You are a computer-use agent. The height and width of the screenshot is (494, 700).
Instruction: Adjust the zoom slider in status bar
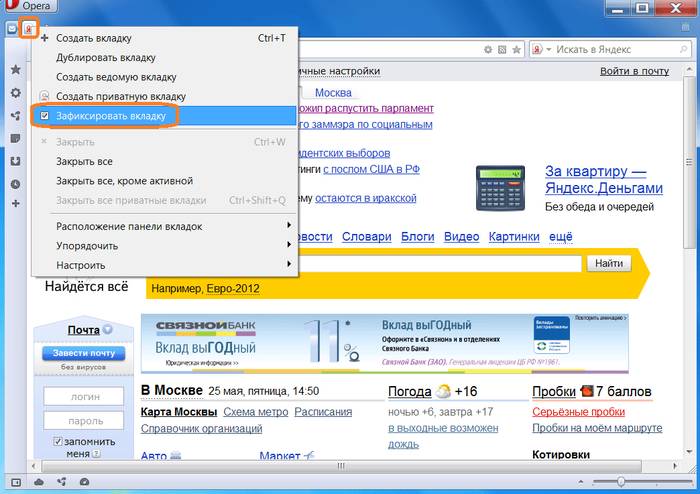point(620,482)
